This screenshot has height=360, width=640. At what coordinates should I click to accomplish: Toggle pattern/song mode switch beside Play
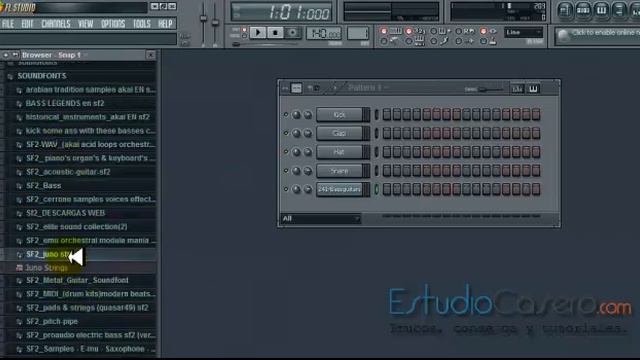pos(244,33)
